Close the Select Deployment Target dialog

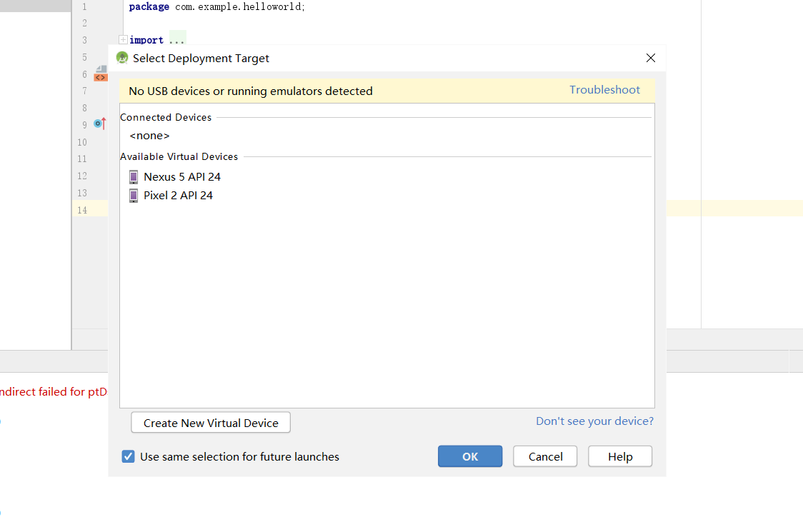tap(650, 58)
